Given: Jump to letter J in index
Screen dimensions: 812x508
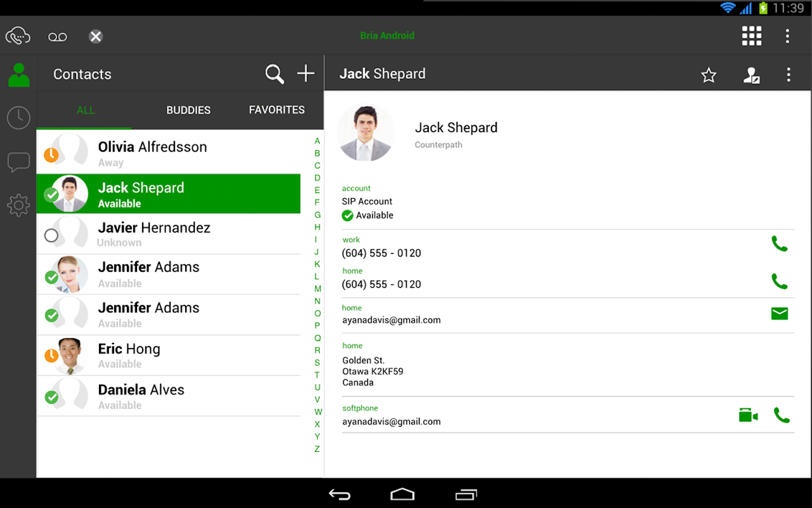Looking at the screenshot, I should [317, 251].
